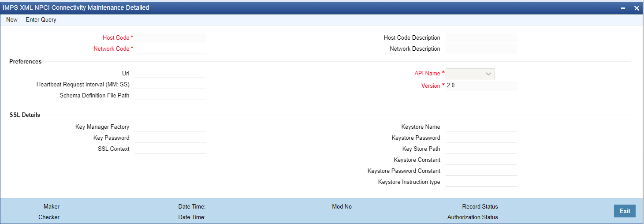Click the Preferences section heading
The width and height of the screenshot is (644, 224).
26,61
